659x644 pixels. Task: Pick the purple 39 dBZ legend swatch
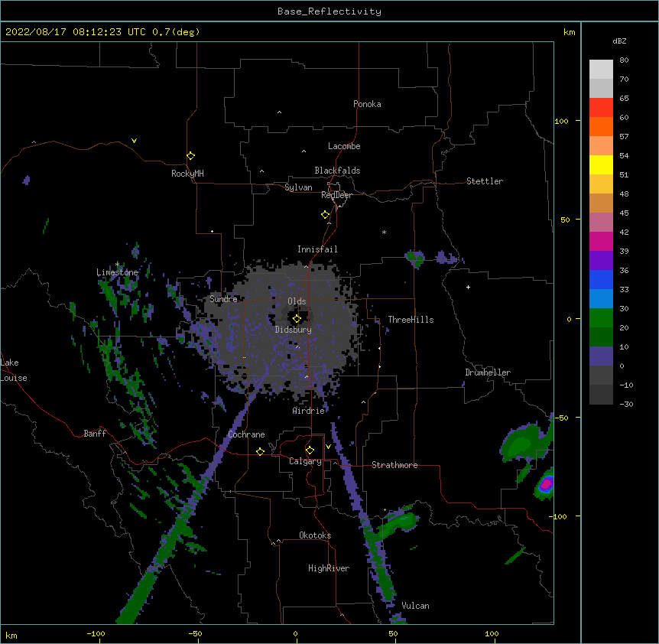pos(601,260)
